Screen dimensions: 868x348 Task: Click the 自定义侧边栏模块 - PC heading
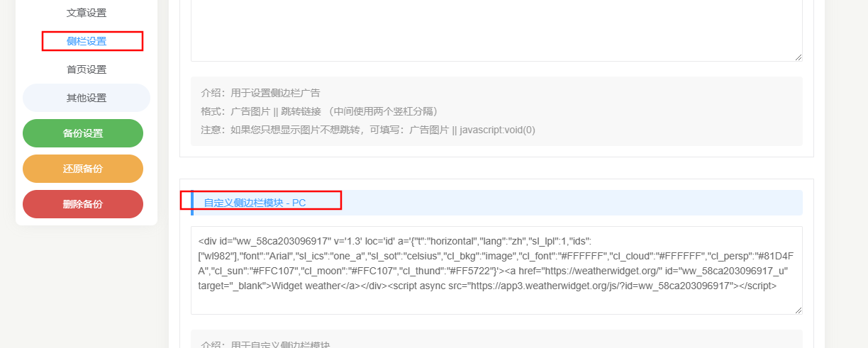tap(255, 203)
